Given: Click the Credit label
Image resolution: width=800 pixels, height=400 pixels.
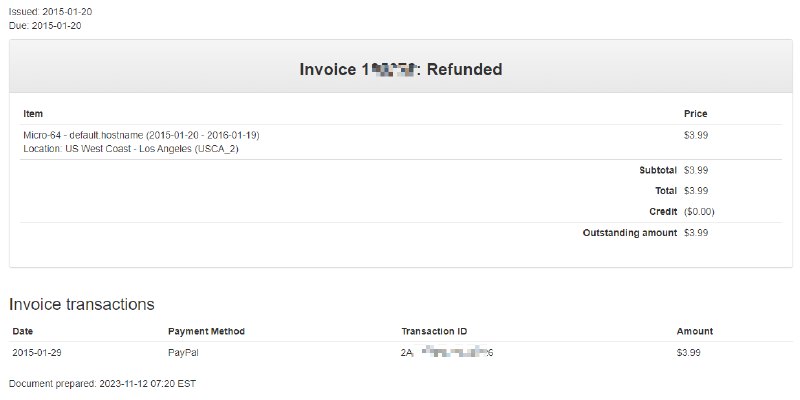Looking at the screenshot, I should (x=663, y=211).
